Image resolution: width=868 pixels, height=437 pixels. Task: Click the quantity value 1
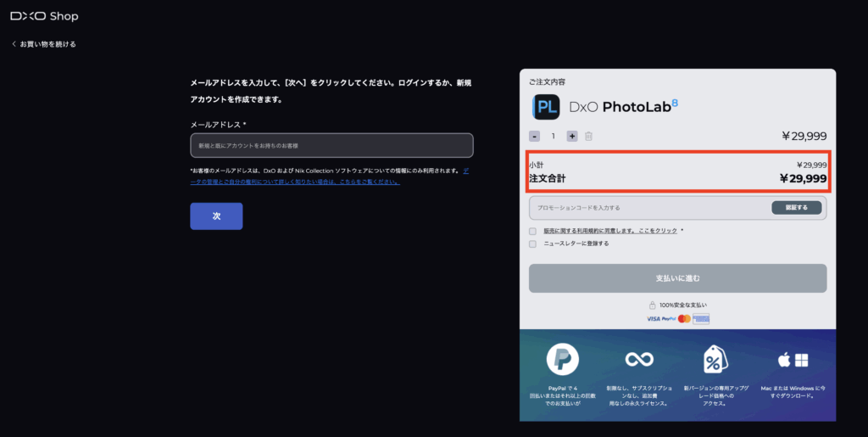click(553, 137)
